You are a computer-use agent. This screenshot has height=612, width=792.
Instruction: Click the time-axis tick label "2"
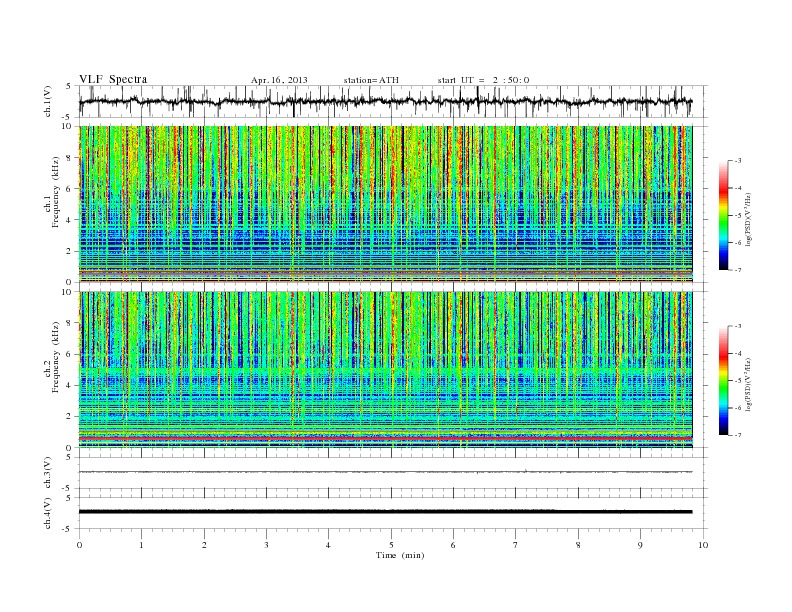pos(204,545)
